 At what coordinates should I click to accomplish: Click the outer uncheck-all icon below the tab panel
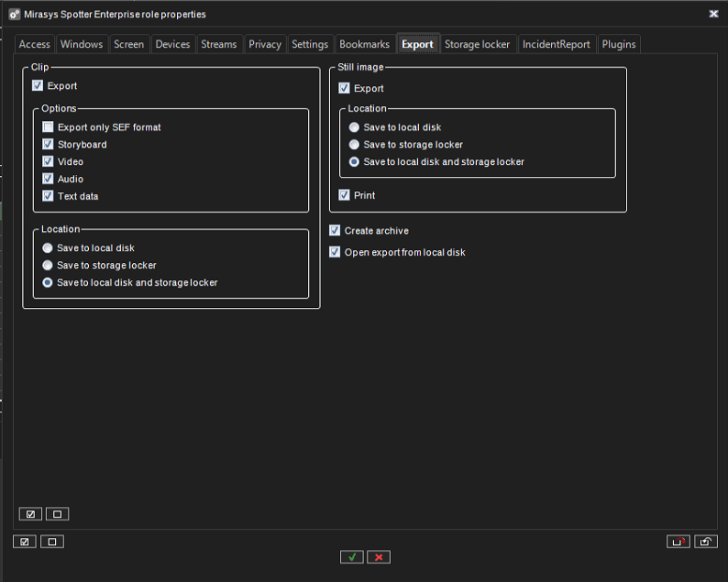click(x=51, y=542)
